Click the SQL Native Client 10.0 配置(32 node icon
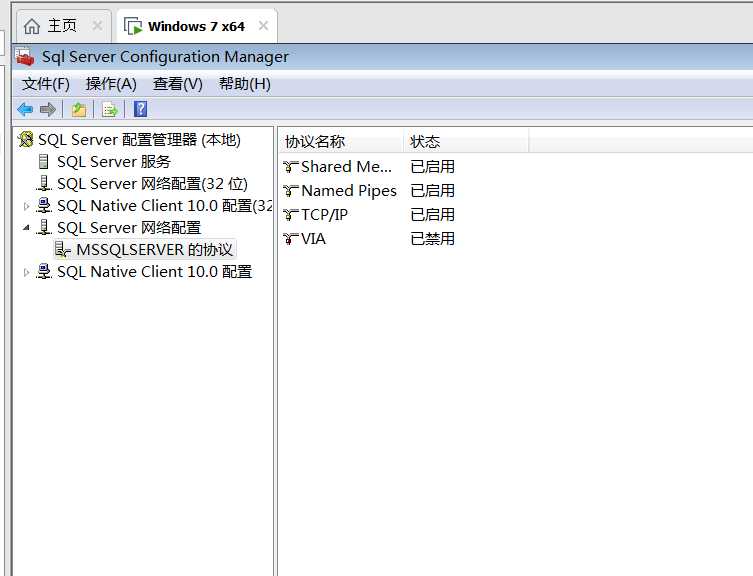Screen dimensions: 753x576 point(44,206)
